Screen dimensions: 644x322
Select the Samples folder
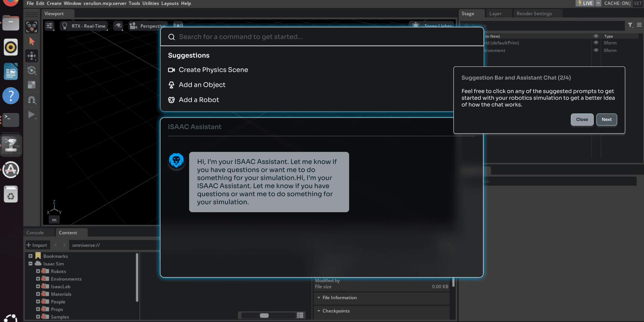pos(60,317)
